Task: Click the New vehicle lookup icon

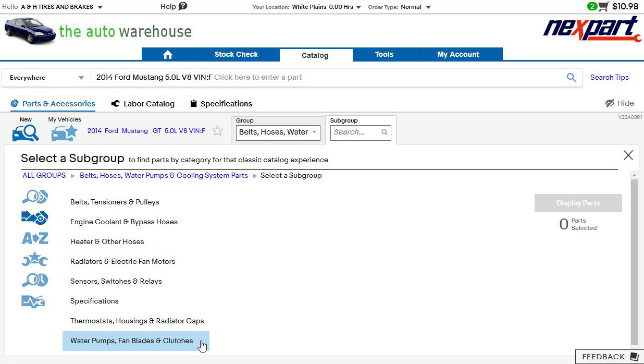Action: tap(26, 133)
